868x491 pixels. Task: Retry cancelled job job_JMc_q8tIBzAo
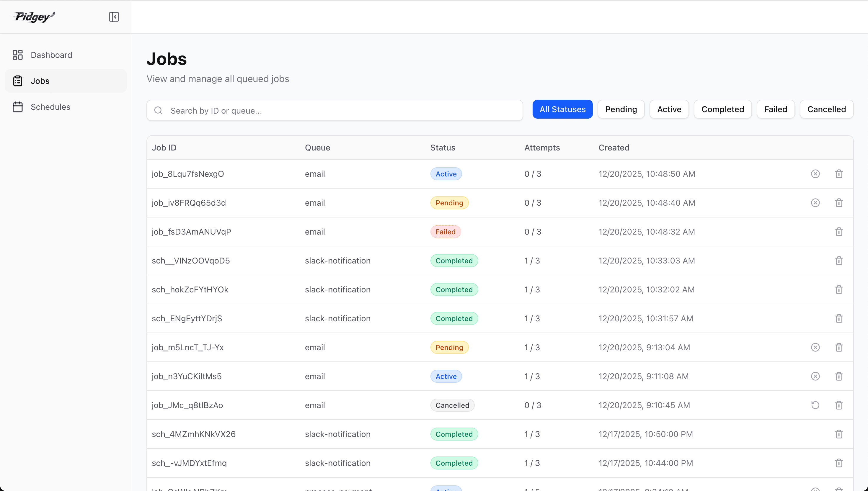coord(815,405)
